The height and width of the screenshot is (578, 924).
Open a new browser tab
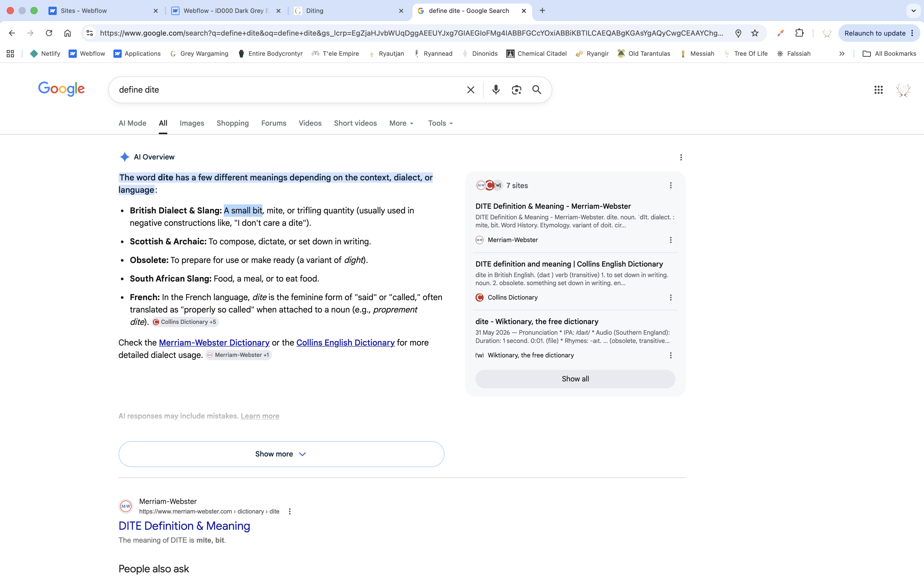(542, 11)
